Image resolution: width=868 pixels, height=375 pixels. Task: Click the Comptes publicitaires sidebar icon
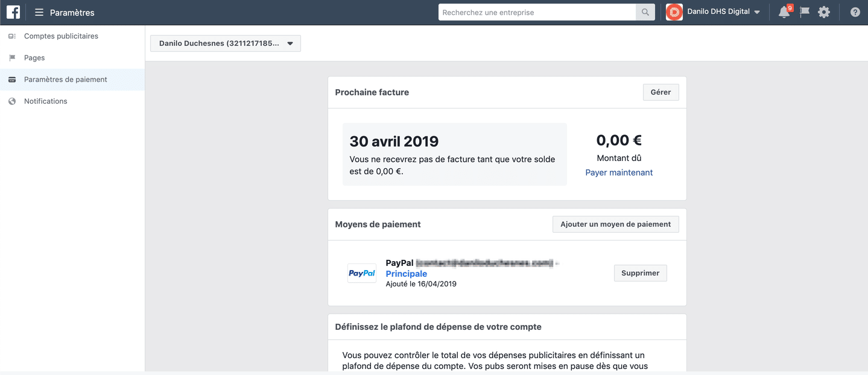[12, 36]
